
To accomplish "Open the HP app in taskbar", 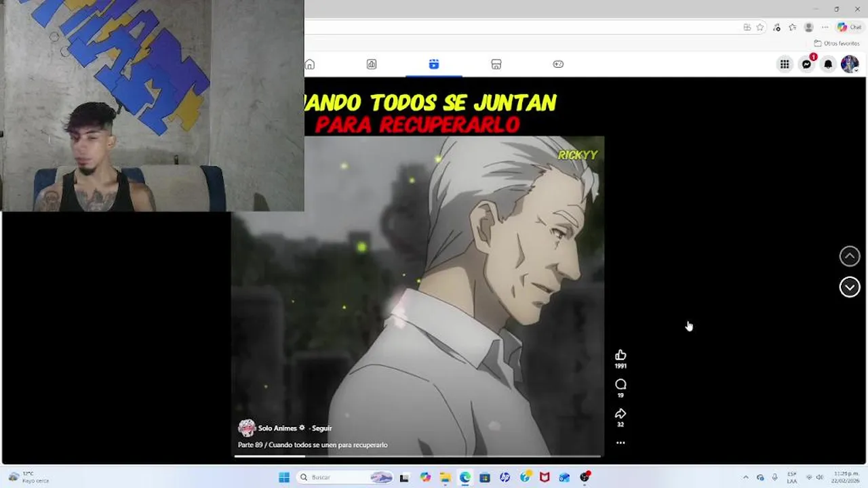I will tap(505, 477).
